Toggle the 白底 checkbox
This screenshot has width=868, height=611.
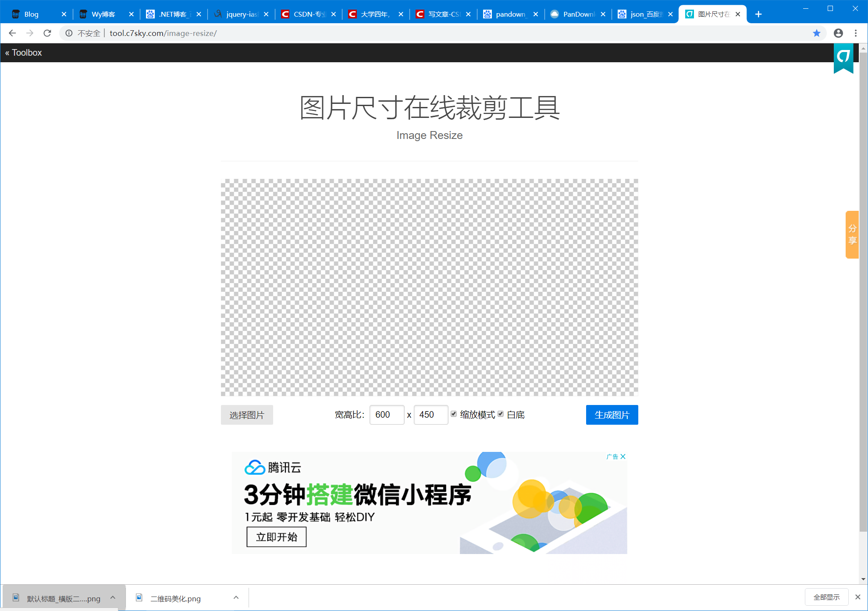pyautogui.click(x=501, y=414)
